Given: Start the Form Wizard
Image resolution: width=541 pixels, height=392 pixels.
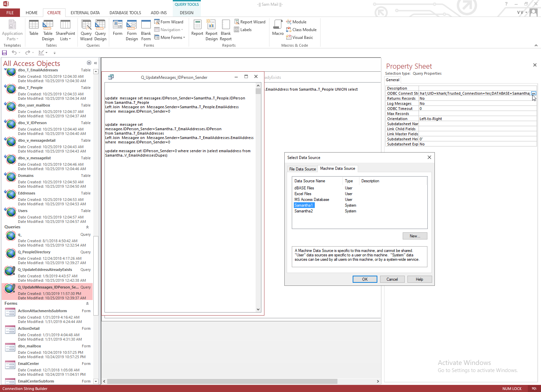Looking at the screenshot, I should 169,22.
